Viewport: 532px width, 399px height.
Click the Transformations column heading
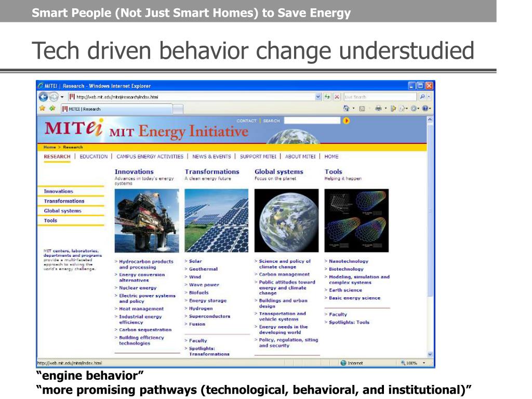[212, 171]
